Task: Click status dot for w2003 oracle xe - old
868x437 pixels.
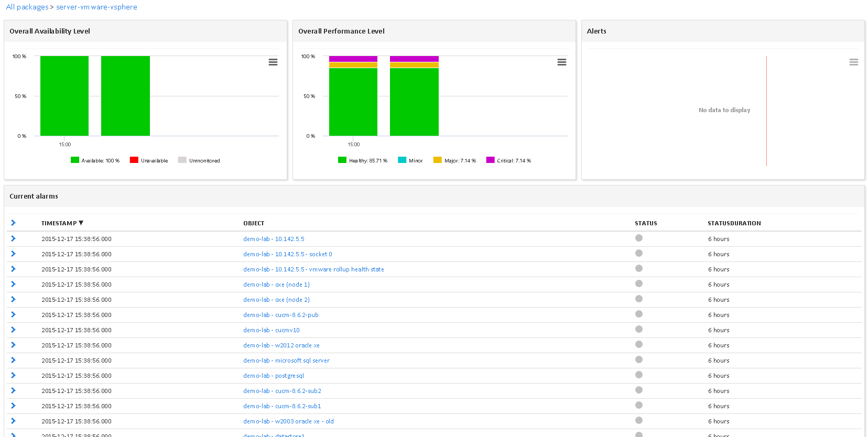Action: (x=639, y=420)
